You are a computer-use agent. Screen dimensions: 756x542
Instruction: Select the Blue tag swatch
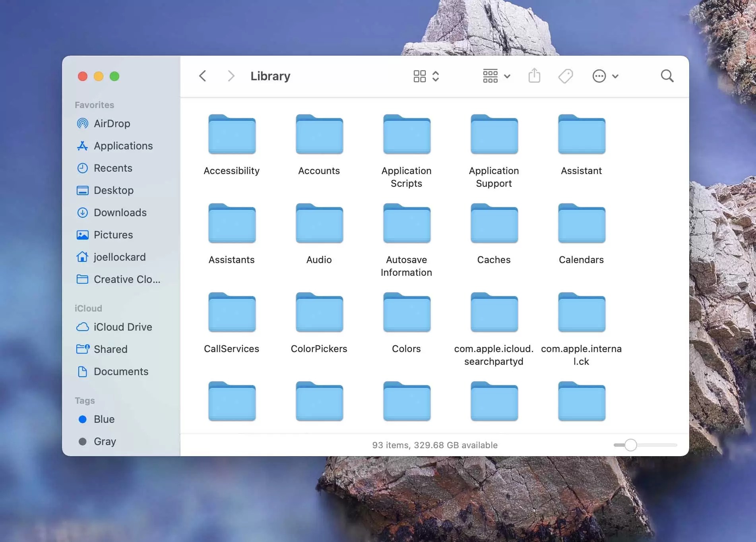(83, 419)
